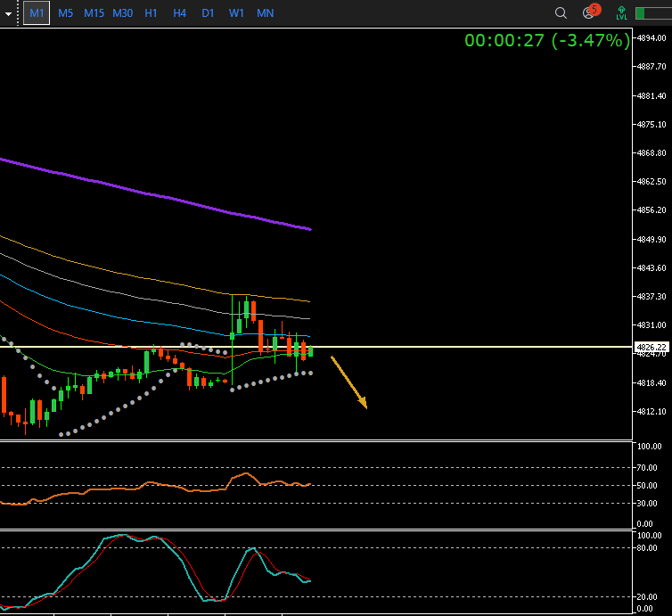Select the H1 timeframe
The width and height of the screenshot is (672, 616).
[152, 13]
